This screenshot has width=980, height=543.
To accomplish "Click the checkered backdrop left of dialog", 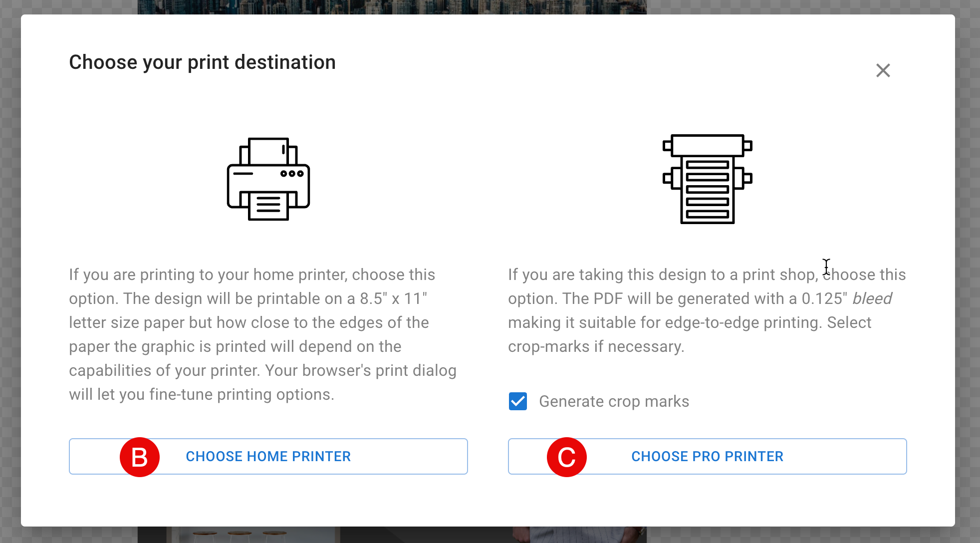I will [x=10, y=271].
